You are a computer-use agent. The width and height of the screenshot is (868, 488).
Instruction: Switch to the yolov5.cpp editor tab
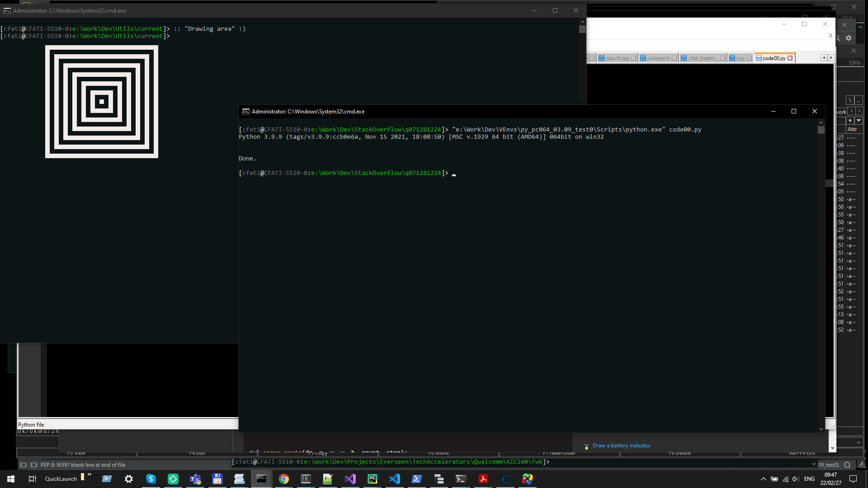click(x=617, y=58)
